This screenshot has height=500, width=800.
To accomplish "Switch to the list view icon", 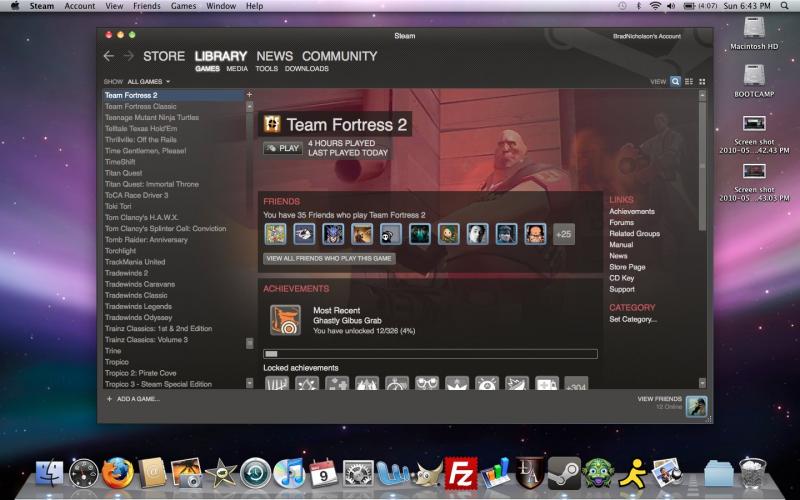I will (689, 81).
